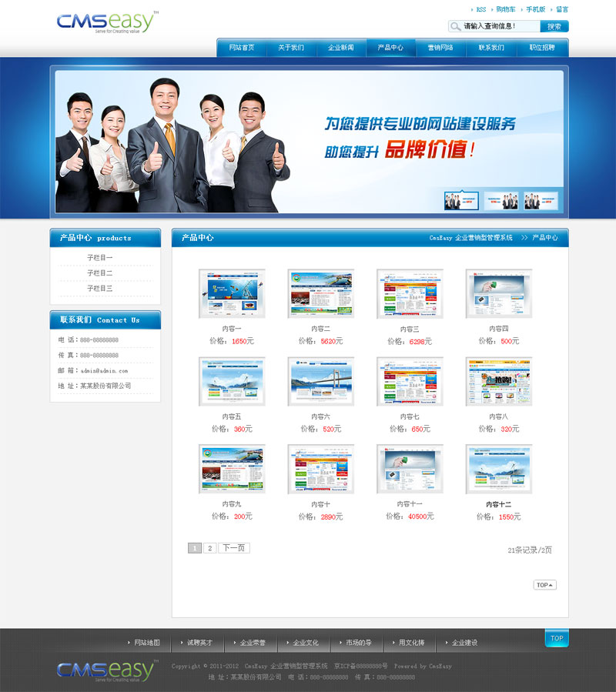This screenshot has width=616, height=692.
Task: Click the 21条记录/2页 record count text
Action: click(x=530, y=550)
